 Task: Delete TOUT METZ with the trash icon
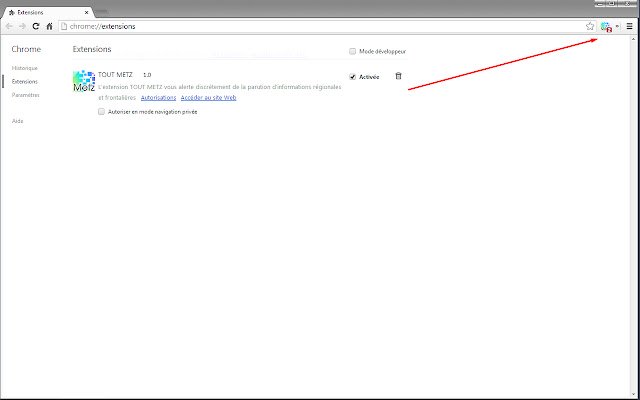[x=398, y=76]
